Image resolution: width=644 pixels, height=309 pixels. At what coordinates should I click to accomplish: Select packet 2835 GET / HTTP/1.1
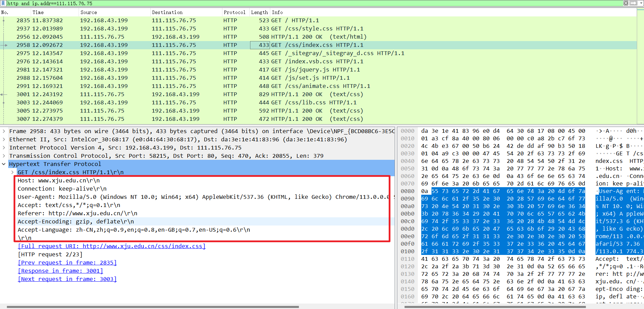coord(318,21)
